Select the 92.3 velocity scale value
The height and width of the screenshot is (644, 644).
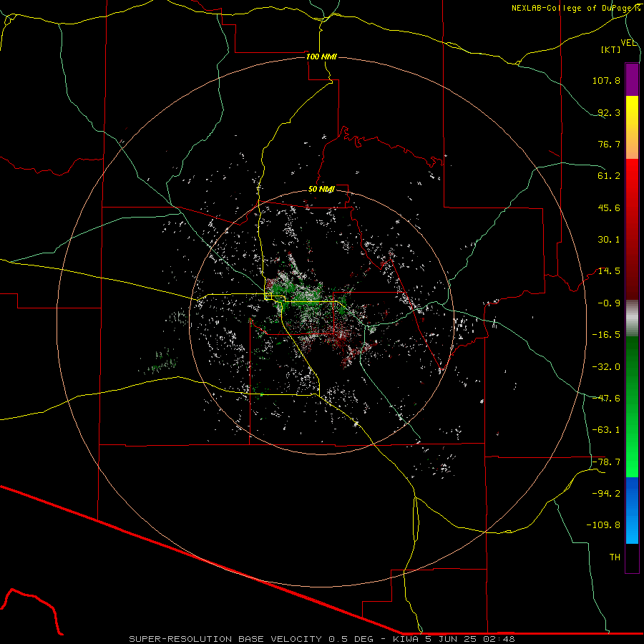pyautogui.click(x=609, y=112)
